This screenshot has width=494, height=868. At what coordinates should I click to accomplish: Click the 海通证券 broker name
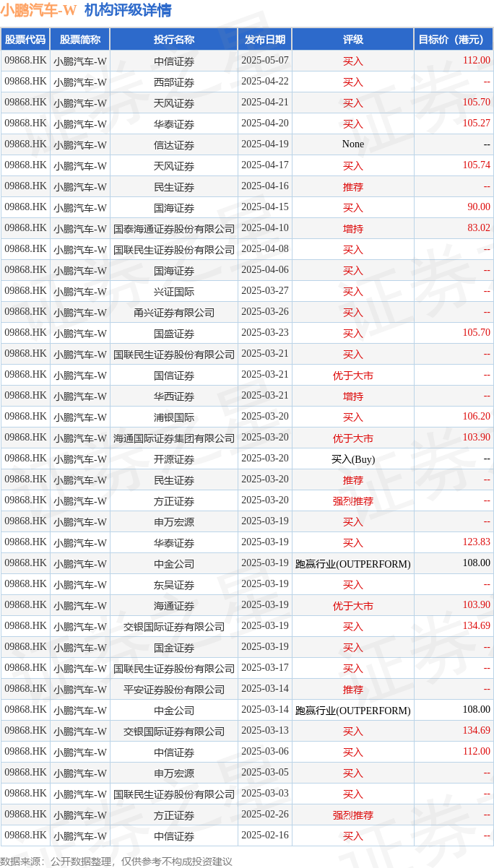174,606
